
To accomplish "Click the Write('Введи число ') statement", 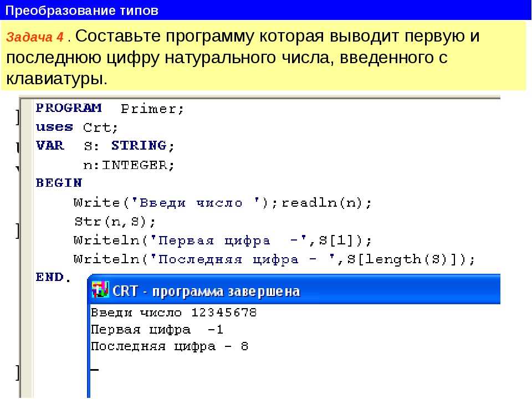I will (176, 203).
